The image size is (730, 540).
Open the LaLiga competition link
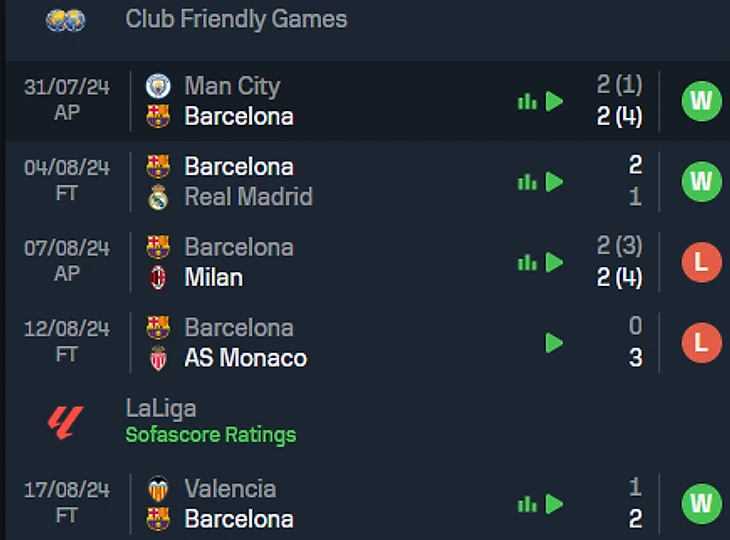coord(161,408)
